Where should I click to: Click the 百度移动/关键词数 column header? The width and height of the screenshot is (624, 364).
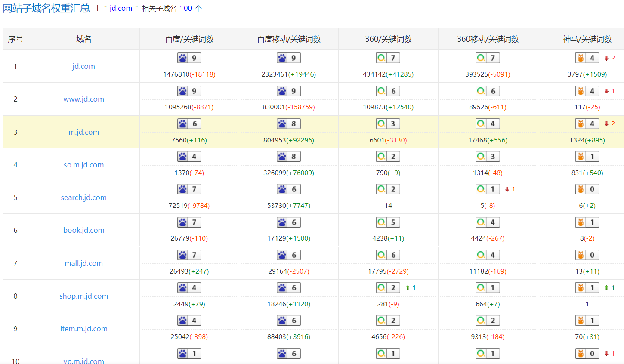point(289,39)
